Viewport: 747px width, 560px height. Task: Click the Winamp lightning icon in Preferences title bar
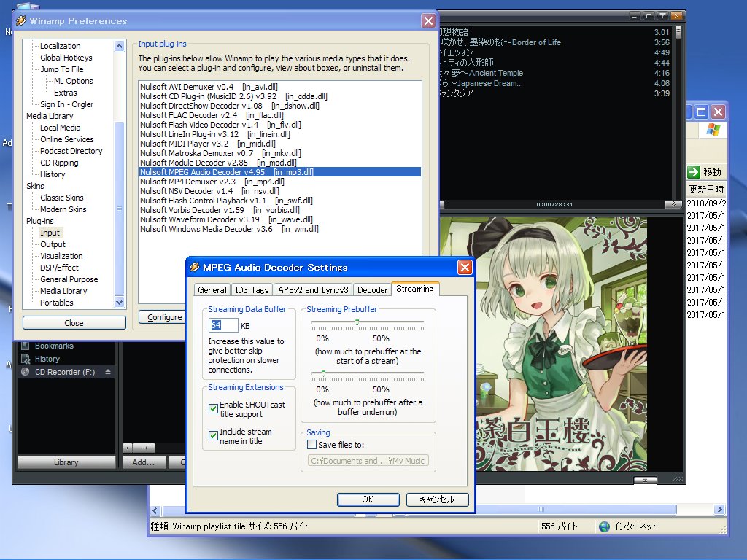point(21,20)
